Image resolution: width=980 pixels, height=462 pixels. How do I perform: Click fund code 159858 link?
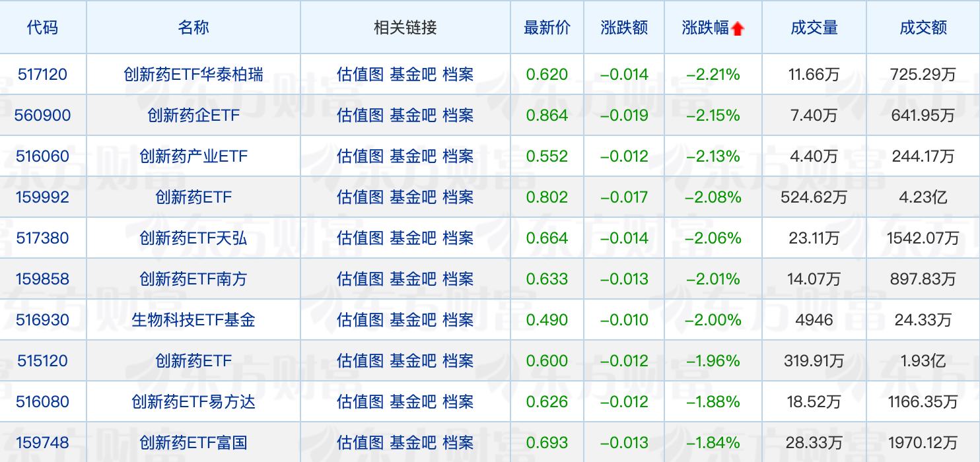[42, 279]
